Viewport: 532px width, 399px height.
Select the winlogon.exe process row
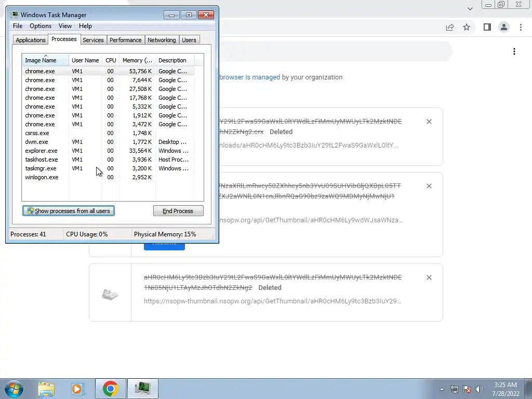pyautogui.click(x=108, y=177)
